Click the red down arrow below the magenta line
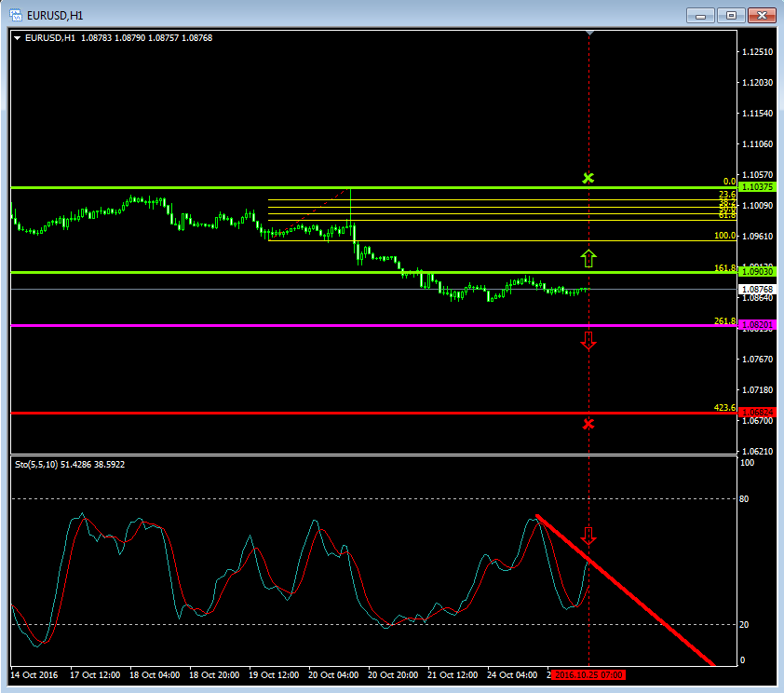This screenshot has width=784, height=693. [588, 341]
